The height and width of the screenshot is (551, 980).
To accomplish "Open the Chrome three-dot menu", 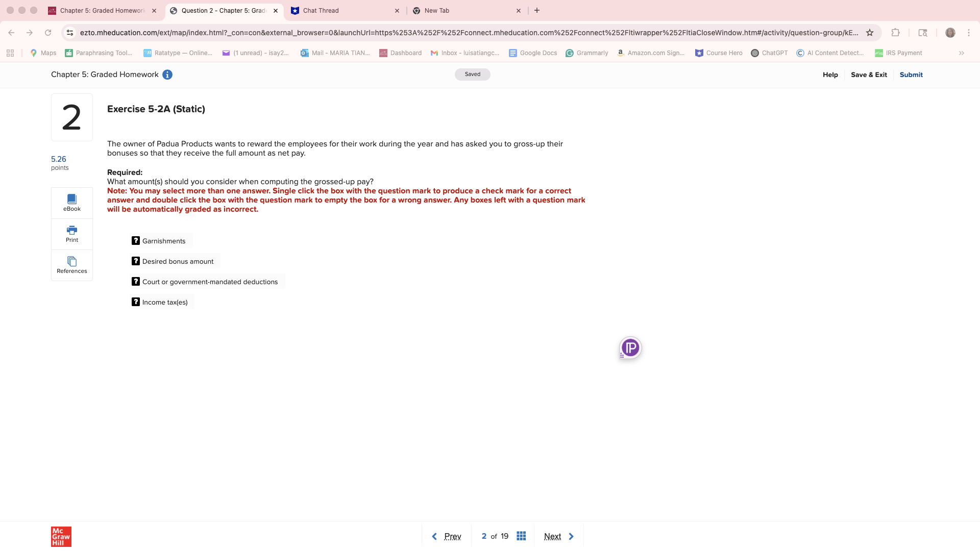I will 969,33.
